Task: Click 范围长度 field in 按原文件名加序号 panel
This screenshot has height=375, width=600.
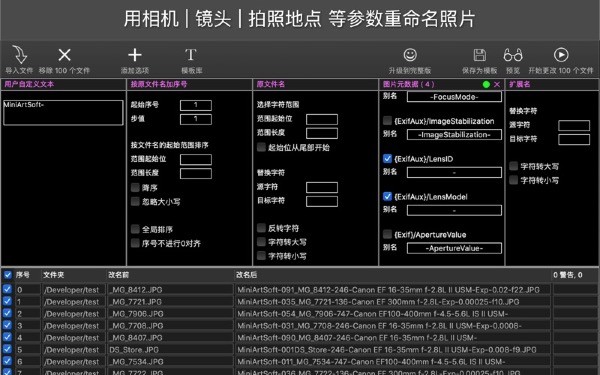Action: [x=196, y=173]
